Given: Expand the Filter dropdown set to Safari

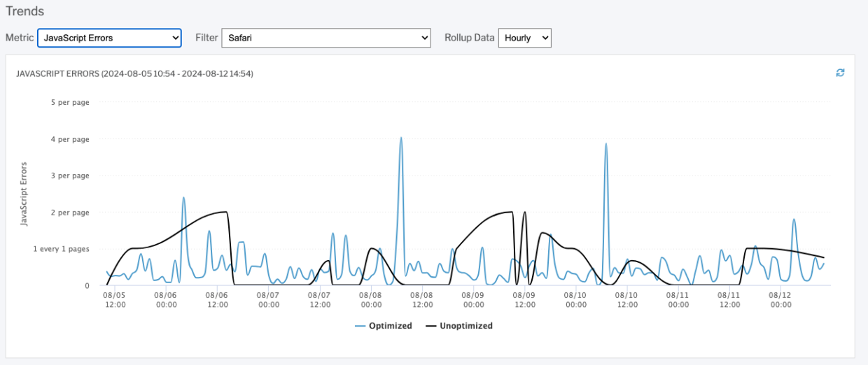Looking at the screenshot, I should pyautogui.click(x=325, y=38).
